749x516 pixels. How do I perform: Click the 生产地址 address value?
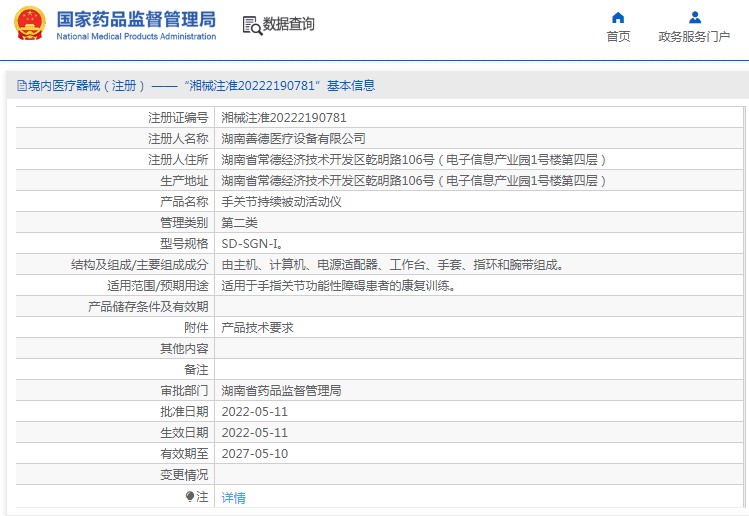point(414,181)
